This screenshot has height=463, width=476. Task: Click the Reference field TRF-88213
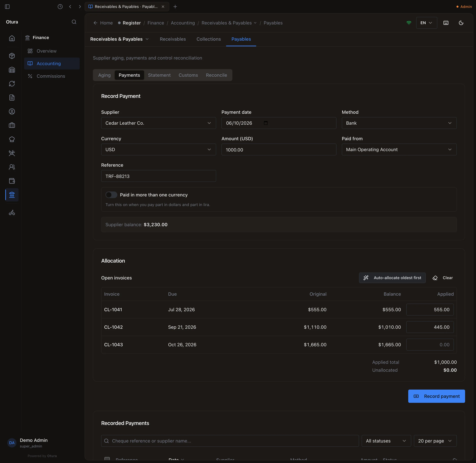click(x=159, y=176)
